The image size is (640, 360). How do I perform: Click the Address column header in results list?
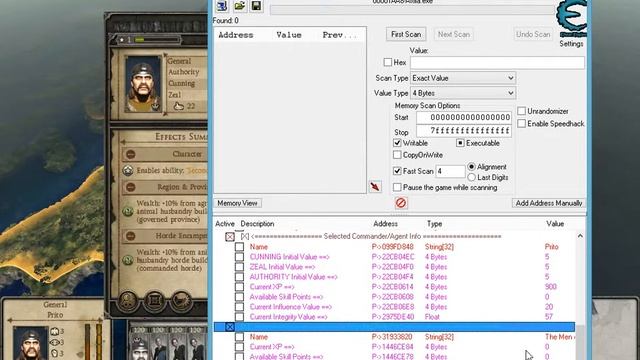click(236, 35)
